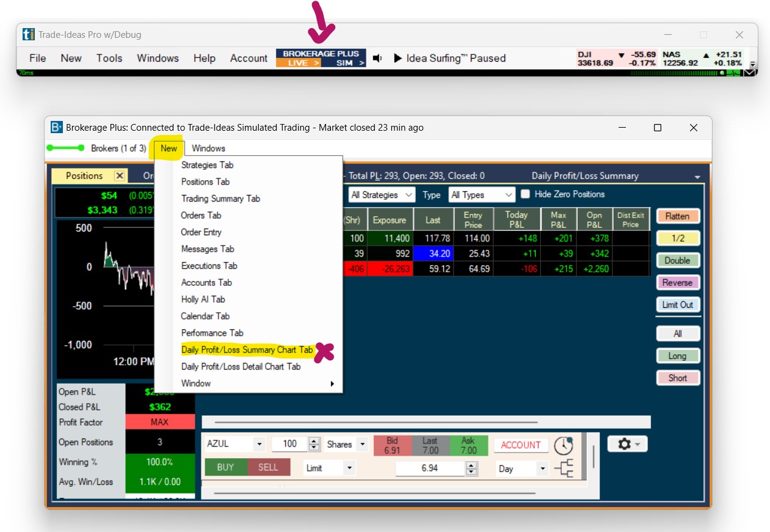This screenshot has height=532, width=770.
Task: Open the gear settings button
Action: [x=627, y=444]
